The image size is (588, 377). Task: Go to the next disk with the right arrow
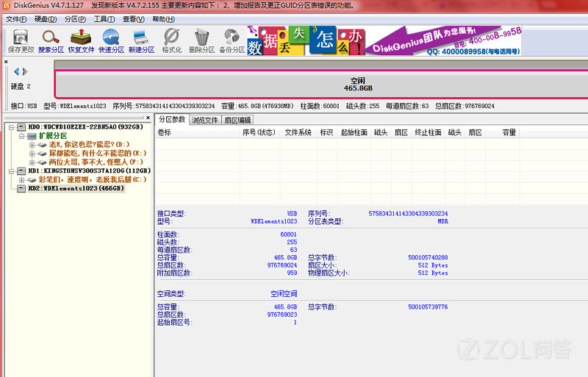(25, 71)
